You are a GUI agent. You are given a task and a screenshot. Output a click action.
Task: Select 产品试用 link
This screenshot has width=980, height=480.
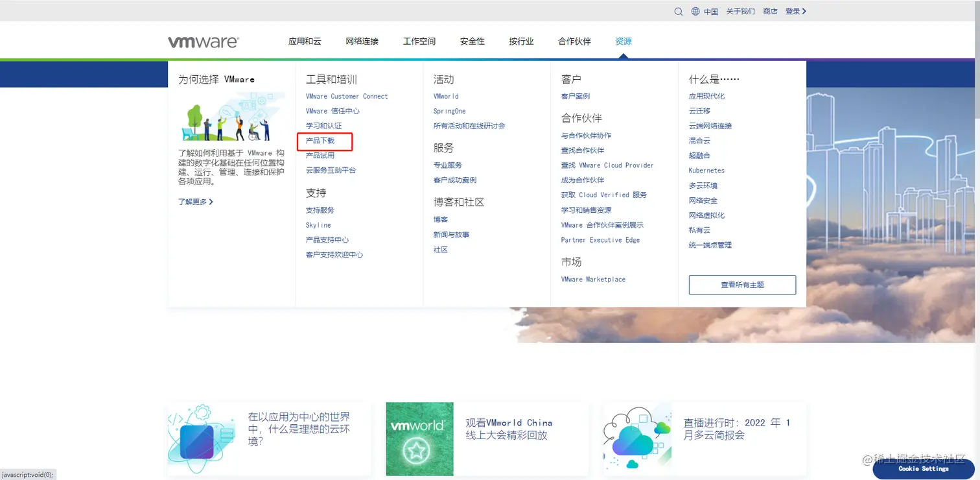(x=320, y=156)
